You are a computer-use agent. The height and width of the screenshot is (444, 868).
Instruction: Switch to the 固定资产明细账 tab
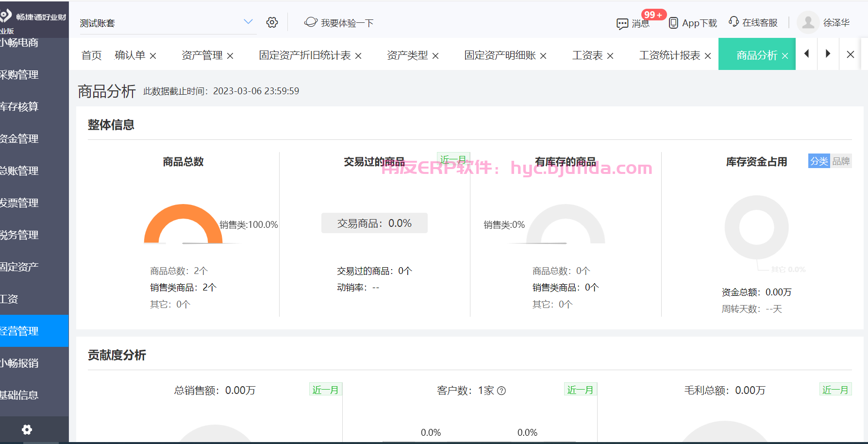(500, 55)
